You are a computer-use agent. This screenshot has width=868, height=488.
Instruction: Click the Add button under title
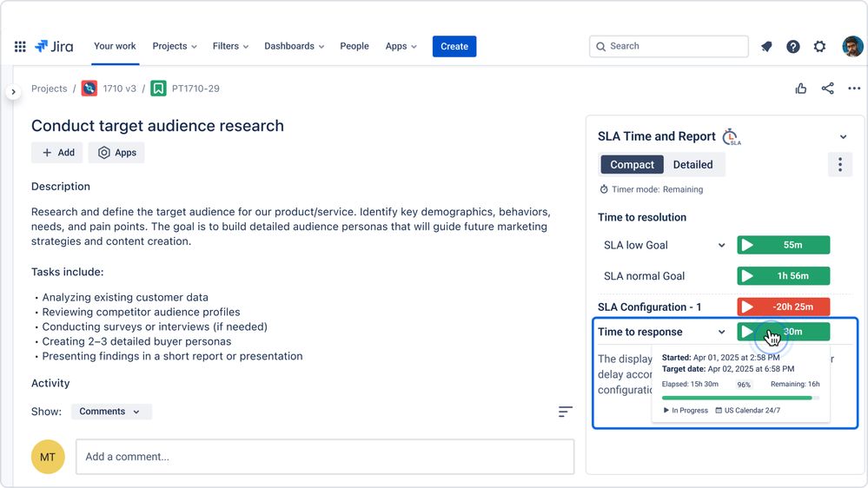(57, 153)
